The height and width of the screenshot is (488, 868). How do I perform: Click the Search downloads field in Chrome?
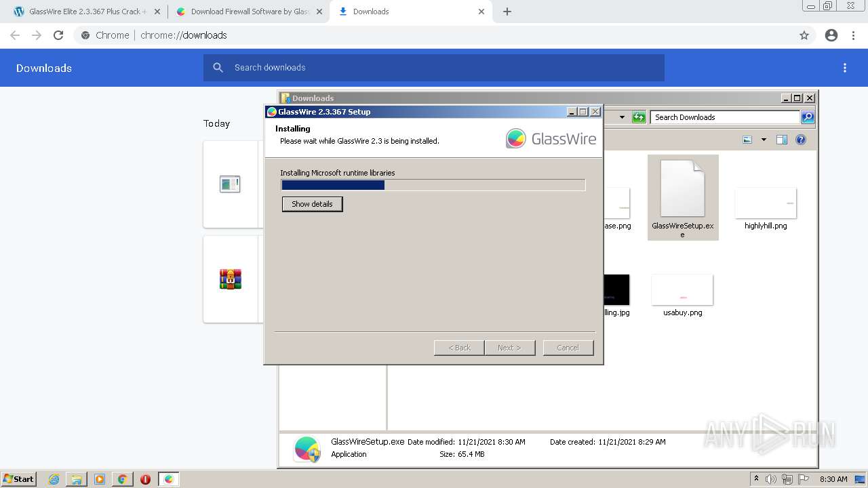tap(434, 68)
